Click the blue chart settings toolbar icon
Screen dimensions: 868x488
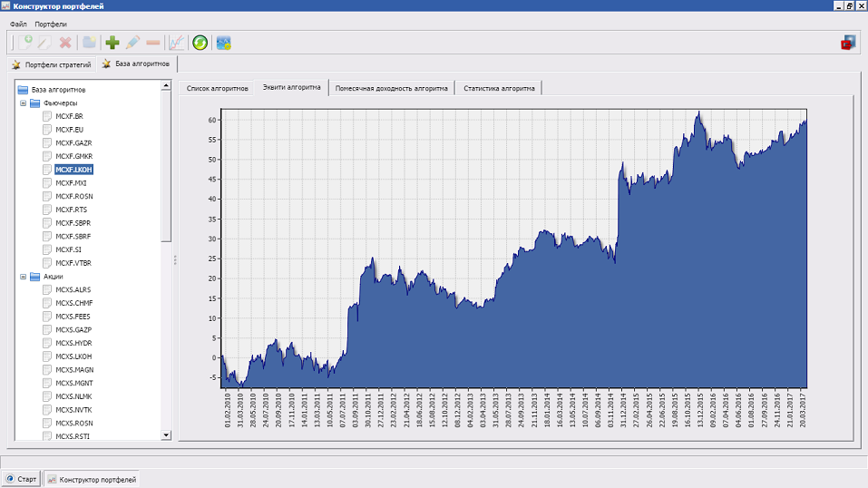[x=224, y=42]
